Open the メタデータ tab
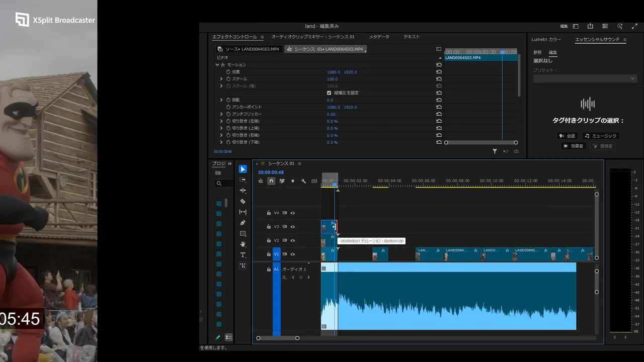This screenshot has width=644, height=362. click(x=379, y=37)
